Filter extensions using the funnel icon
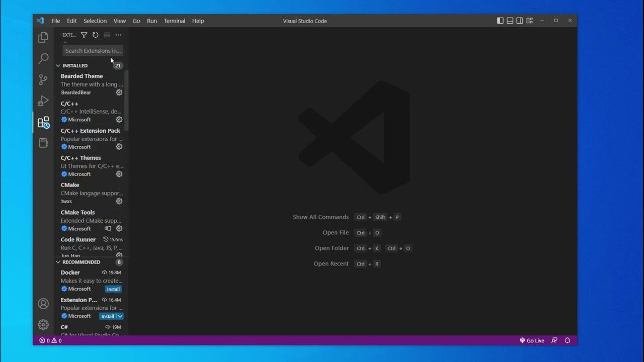This screenshot has height=362, width=644. (84, 35)
